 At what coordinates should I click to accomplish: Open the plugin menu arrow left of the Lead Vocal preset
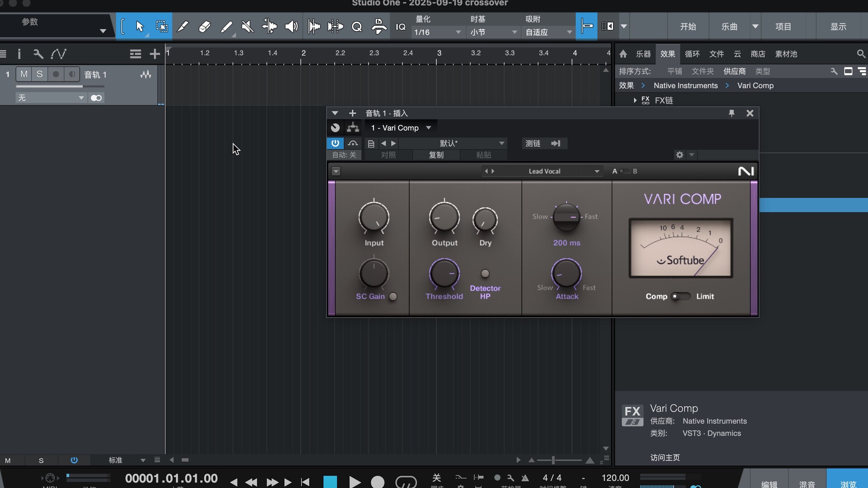(x=336, y=171)
